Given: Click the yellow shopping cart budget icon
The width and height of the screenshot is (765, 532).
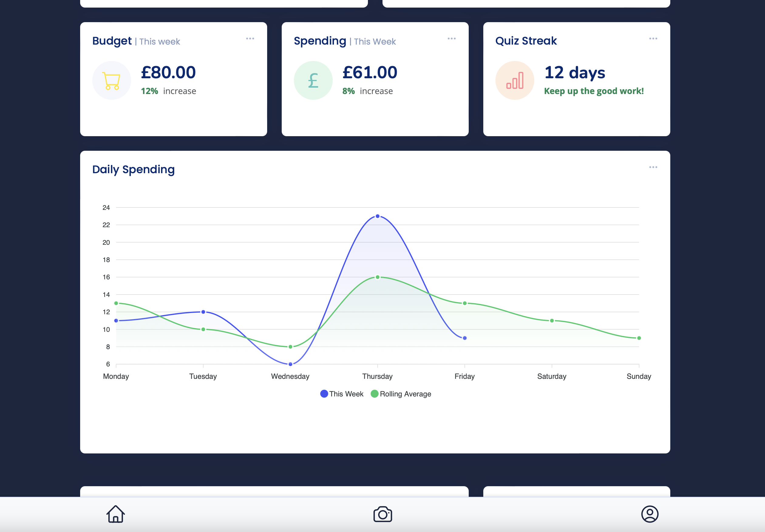Looking at the screenshot, I should pyautogui.click(x=112, y=81).
